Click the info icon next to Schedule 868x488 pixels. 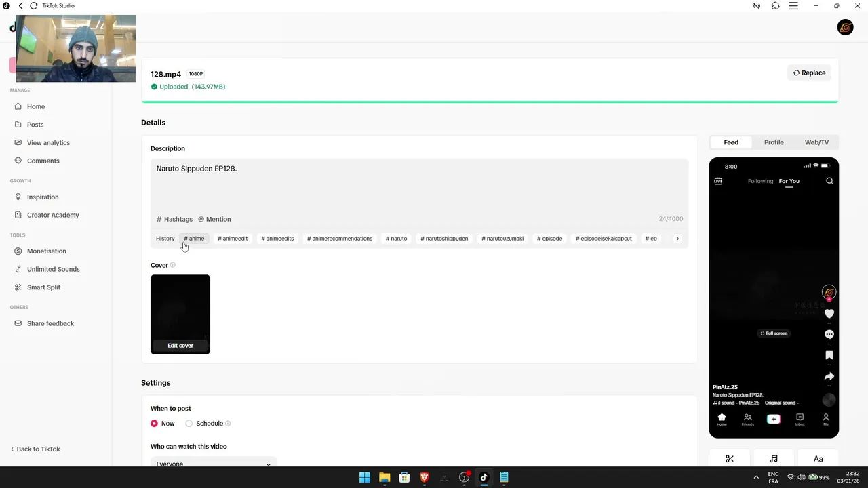coord(228,424)
